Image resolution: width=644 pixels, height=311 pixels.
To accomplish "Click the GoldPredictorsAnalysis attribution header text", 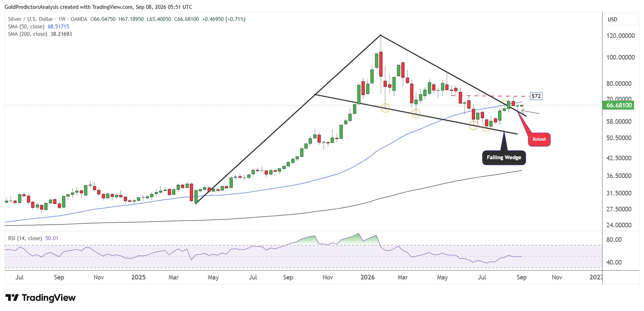I will click(x=98, y=7).
